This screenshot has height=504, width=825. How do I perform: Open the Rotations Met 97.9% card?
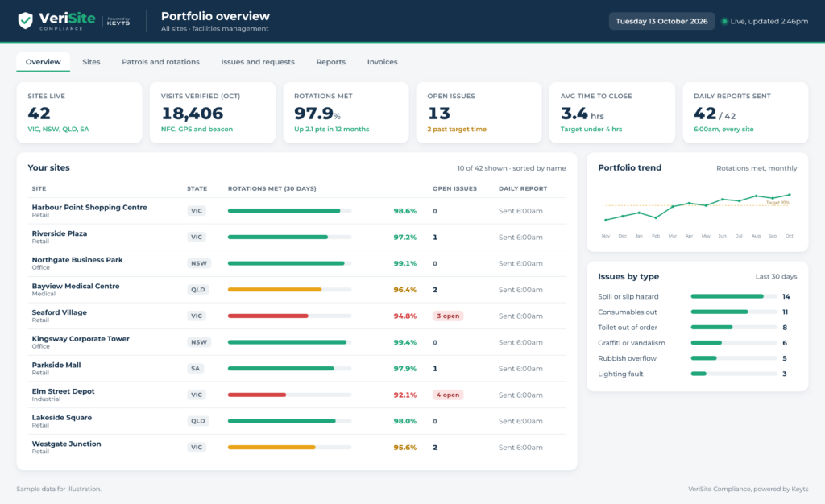click(346, 113)
